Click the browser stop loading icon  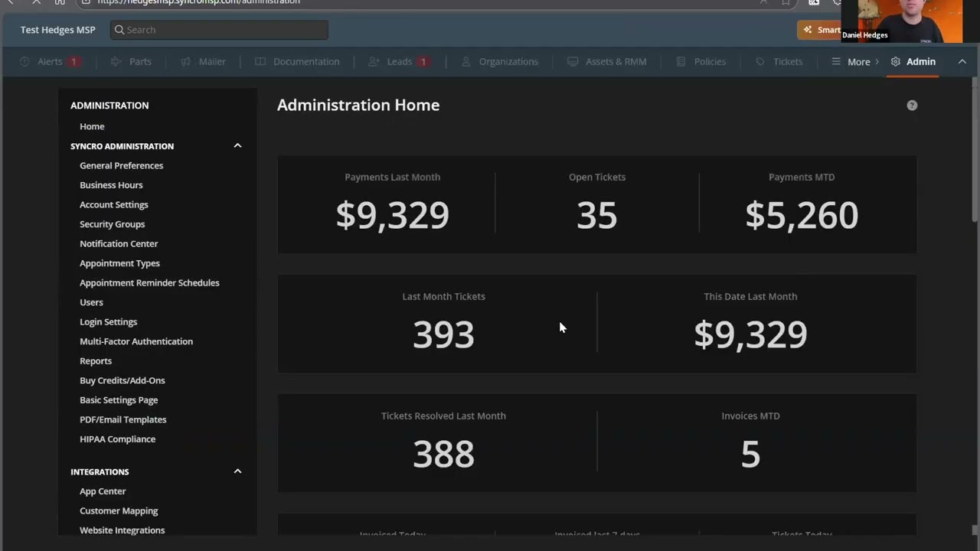36,2
